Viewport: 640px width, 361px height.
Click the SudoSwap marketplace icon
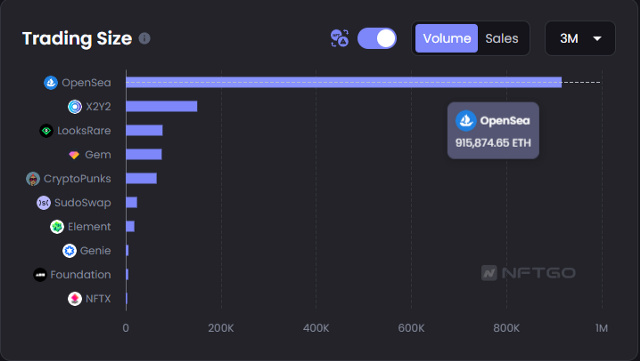click(44, 203)
